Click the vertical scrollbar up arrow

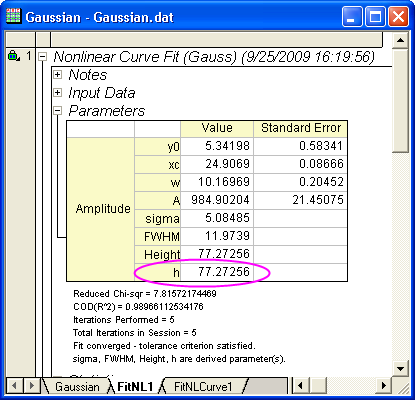[400, 40]
